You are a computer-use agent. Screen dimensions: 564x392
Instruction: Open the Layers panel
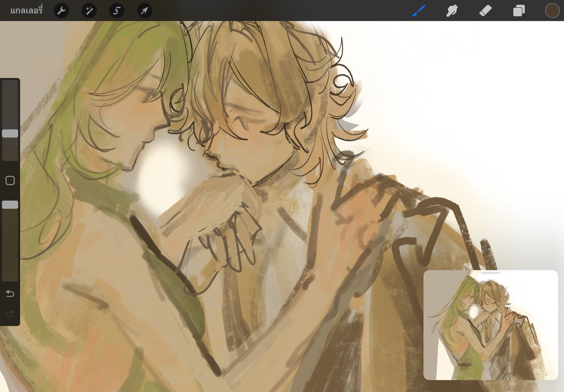pyautogui.click(x=519, y=10)
